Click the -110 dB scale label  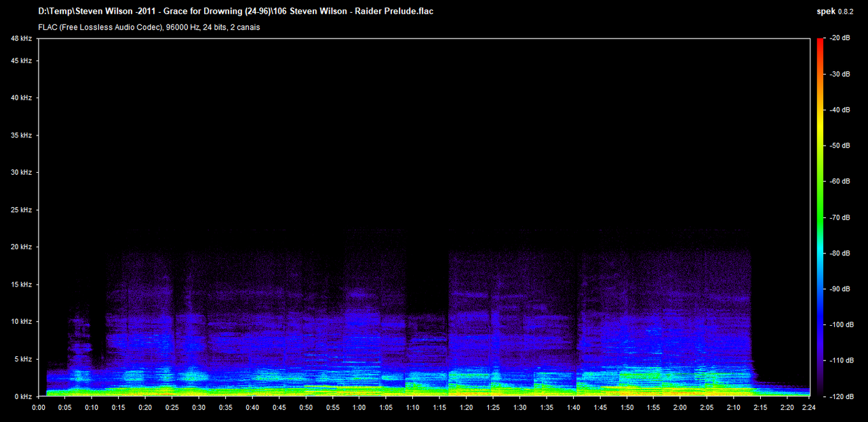[842, 360]
